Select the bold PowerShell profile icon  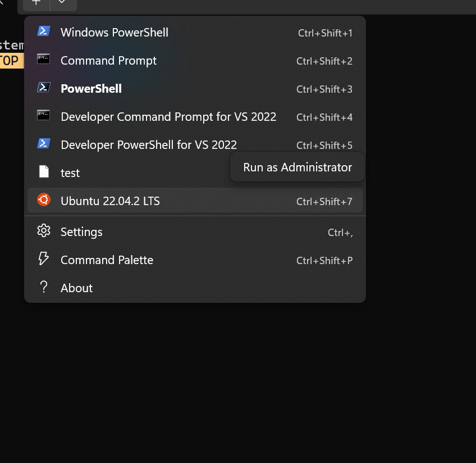[44, 88]
